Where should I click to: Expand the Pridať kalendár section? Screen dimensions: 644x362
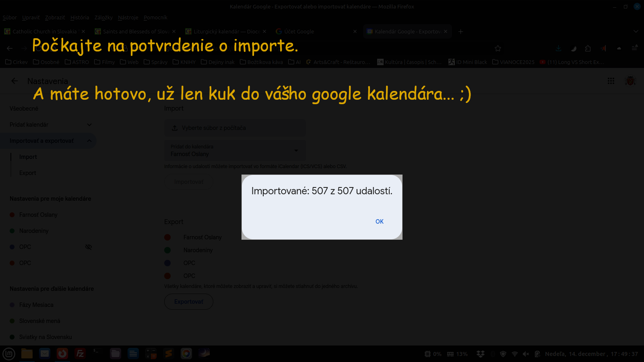(89, 125)
